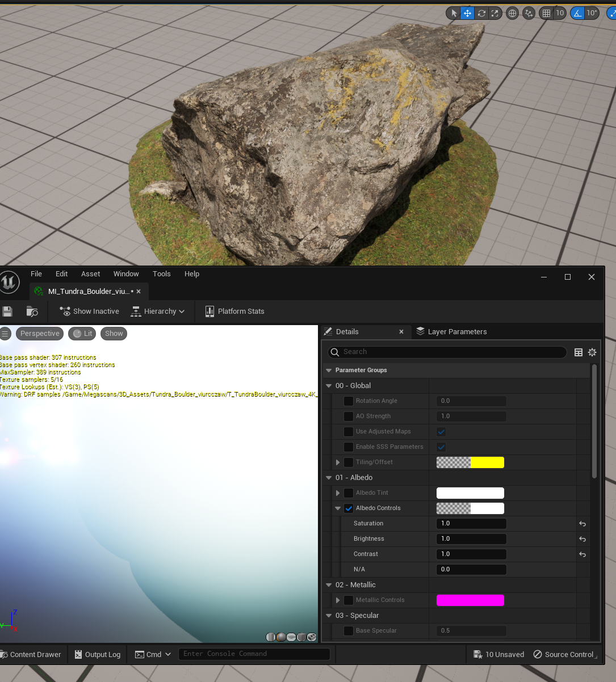Toggle rotation angle snapping icon
616x682 pixels.
tap(577, 13)
